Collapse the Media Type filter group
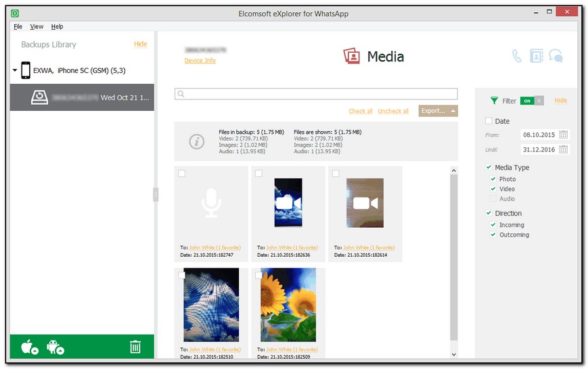The width and height of the screenshot is (588, 369). click(489, 168)
